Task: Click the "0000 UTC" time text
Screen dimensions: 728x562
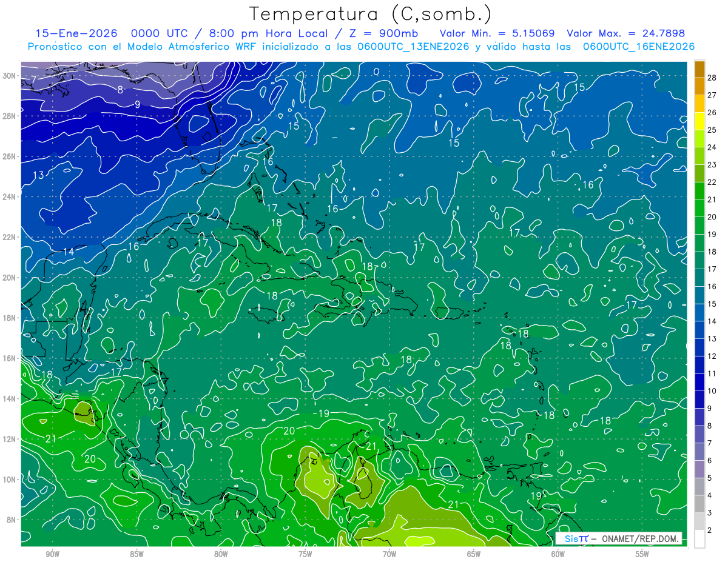Action: tap(160, 33)
